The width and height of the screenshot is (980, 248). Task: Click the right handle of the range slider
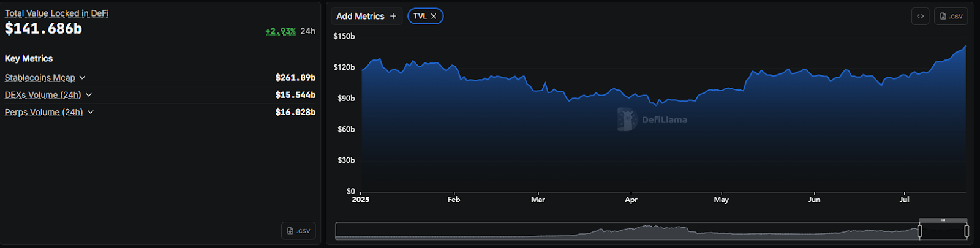(x=967, y=231)
